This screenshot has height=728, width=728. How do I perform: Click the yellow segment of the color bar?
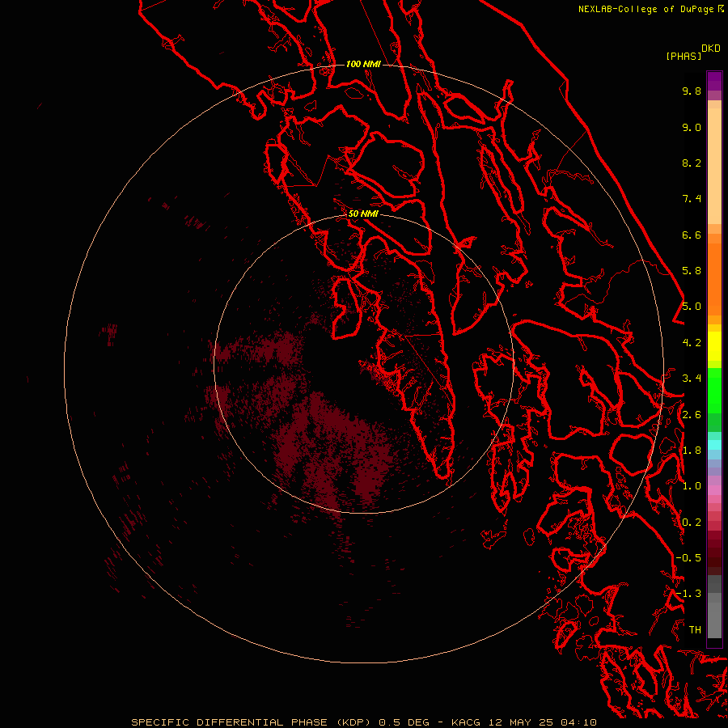pyautogui.click(x=714, y=346)
